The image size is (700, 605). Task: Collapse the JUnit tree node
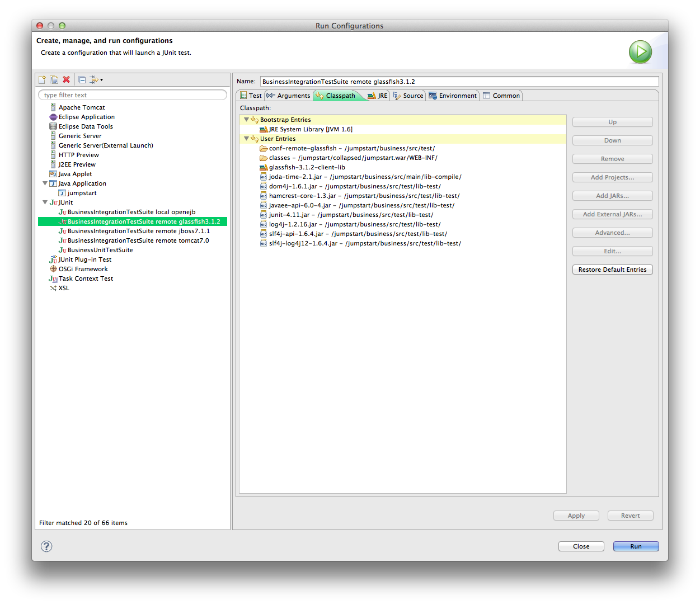point(45,202)
